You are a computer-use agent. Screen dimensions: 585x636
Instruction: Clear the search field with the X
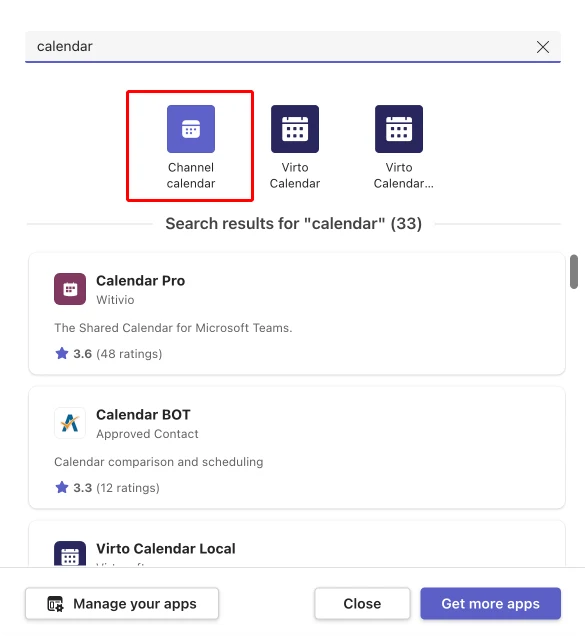coord(543,47)
